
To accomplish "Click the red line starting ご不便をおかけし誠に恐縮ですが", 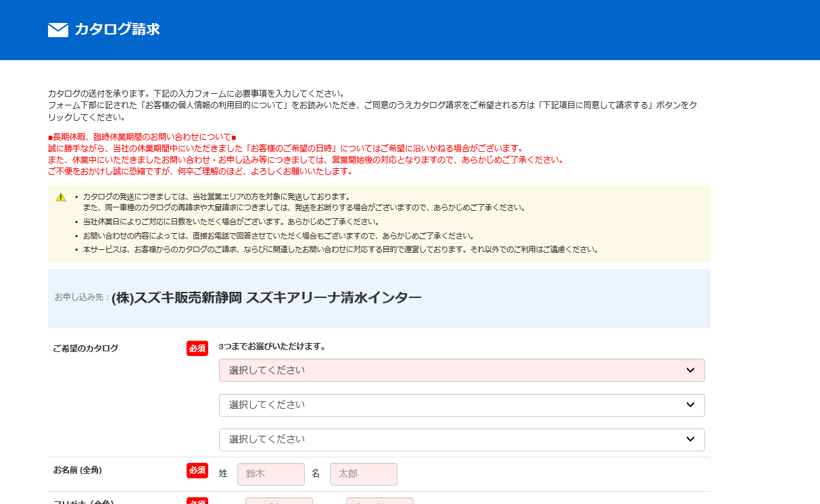I will click(x=200, y=172).
